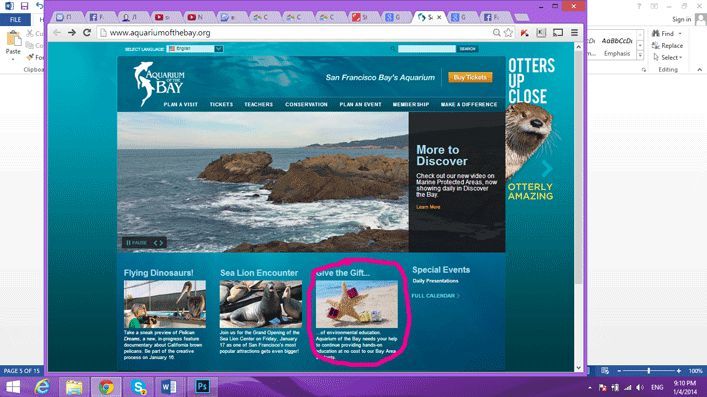Click the network signal tray icon
The image size is (707, 397).
[x=628, y=388]
